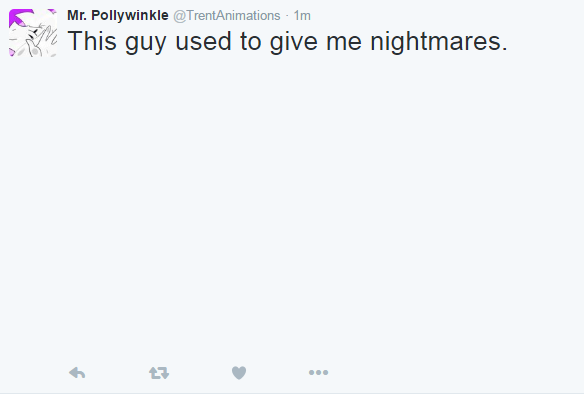
Task: Open the three-dot More options menu
Action: [318, 372]
